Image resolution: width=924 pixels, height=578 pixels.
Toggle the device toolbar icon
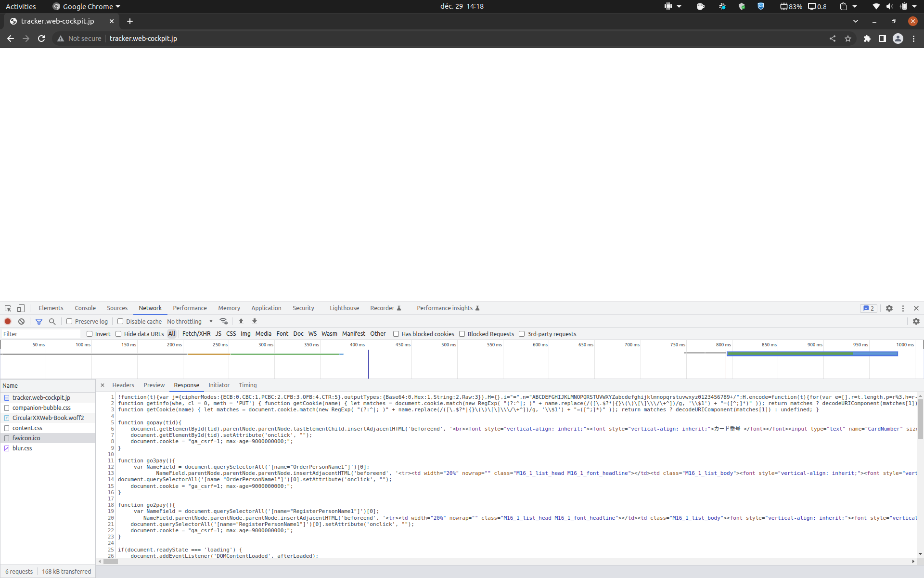click(x=21, y=308)
